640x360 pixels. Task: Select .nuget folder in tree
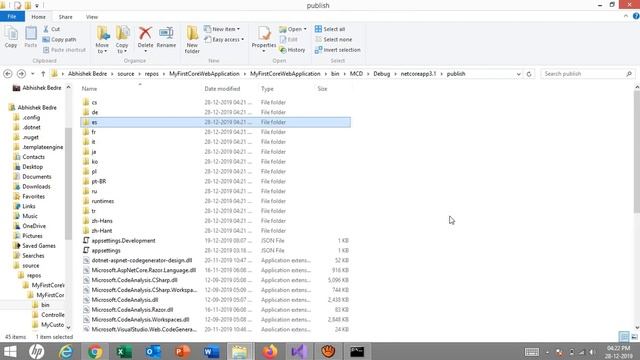click(31, 137)
